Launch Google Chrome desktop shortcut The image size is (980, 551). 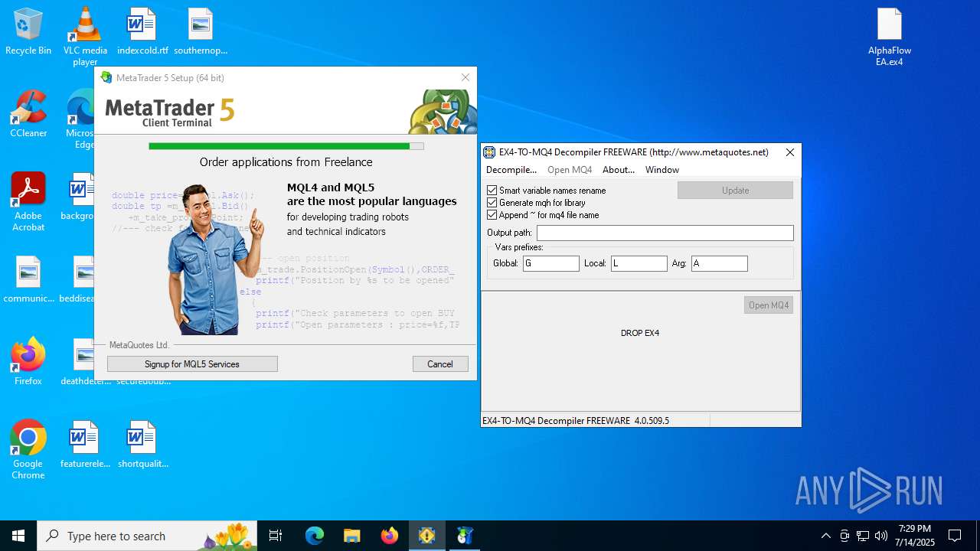pyautogui.click(x=28, y=450)
